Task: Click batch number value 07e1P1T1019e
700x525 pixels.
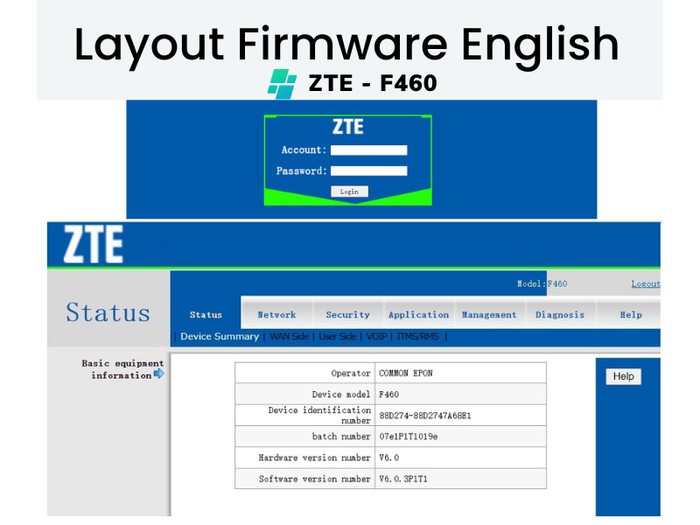Action: click(408, 437)
